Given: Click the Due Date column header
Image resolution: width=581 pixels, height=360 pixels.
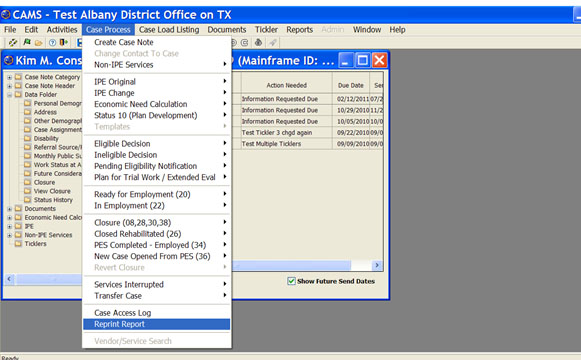Looking at the screenshot, I should (351, 85).
